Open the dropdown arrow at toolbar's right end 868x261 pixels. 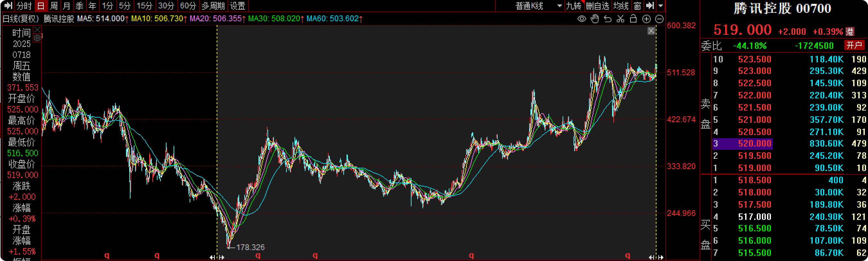[x=660, y=6]
